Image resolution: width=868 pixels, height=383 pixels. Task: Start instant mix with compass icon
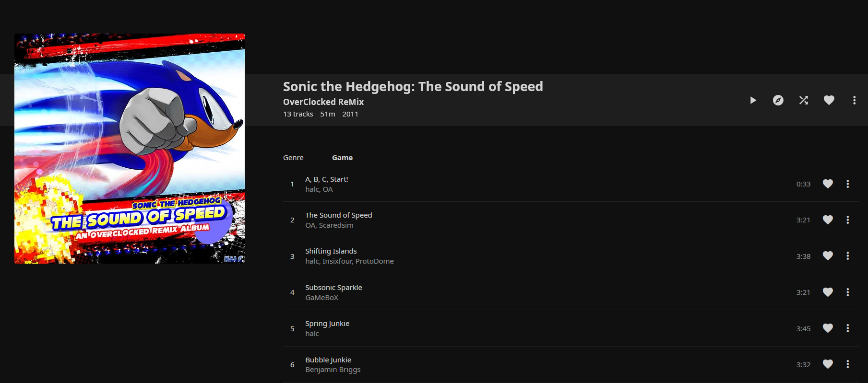point(778,100)
